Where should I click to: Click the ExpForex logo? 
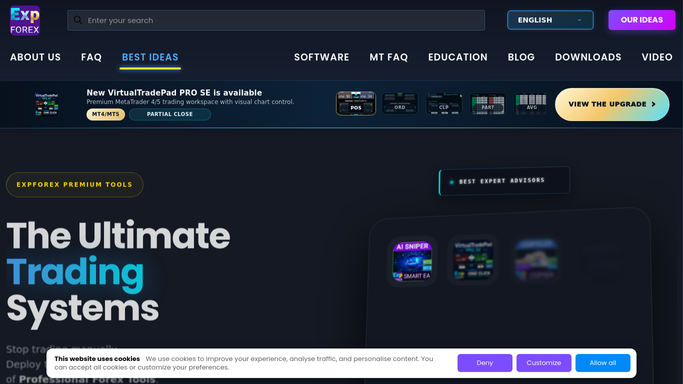point(25,20)
